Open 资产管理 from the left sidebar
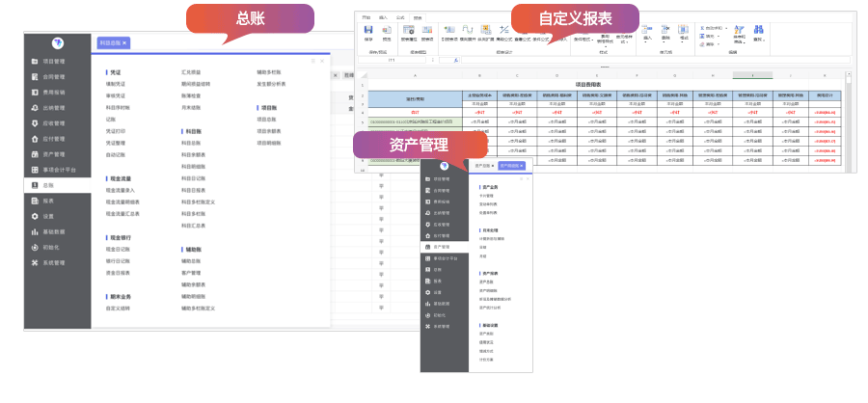This screenshot has height=403, width=868. tap(35, 153)
